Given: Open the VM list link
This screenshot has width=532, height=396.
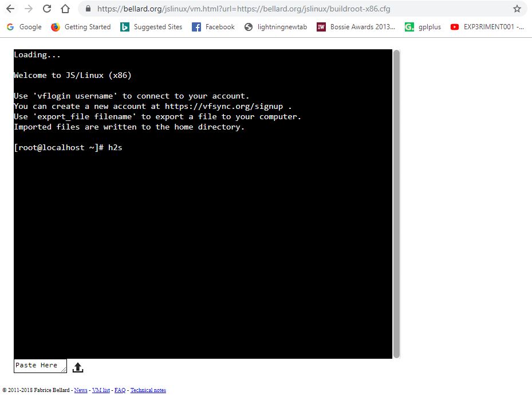Looking at the screenshot, I should [x=101, y=390].
